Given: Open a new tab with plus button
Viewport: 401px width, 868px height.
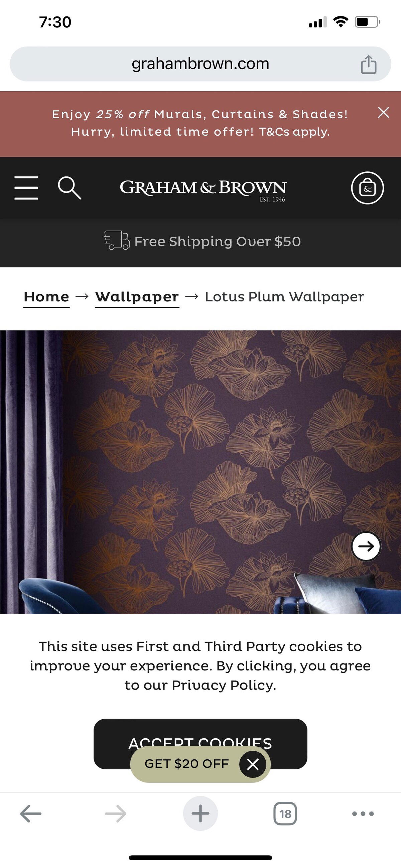Looking at the screenshot, I should tap(200, 814).
